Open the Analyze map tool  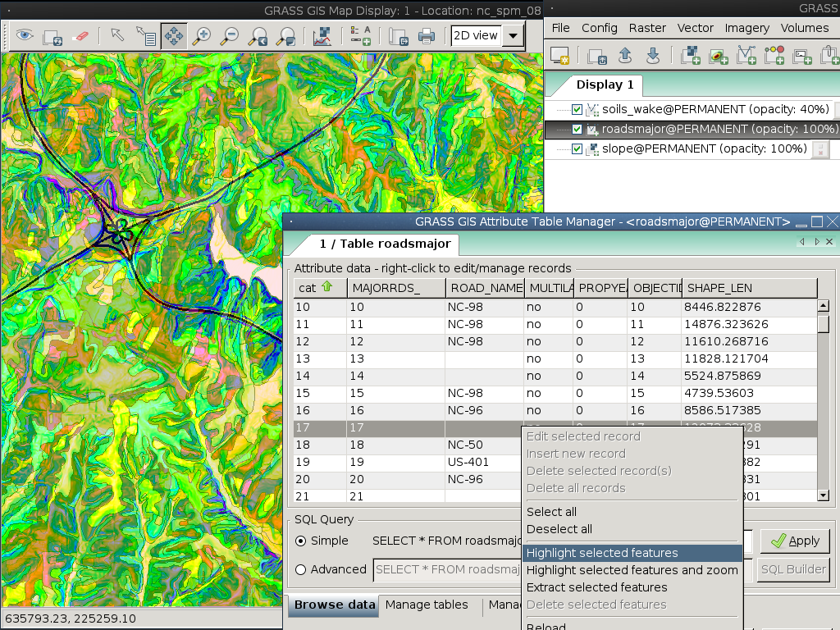coord(322,36)
